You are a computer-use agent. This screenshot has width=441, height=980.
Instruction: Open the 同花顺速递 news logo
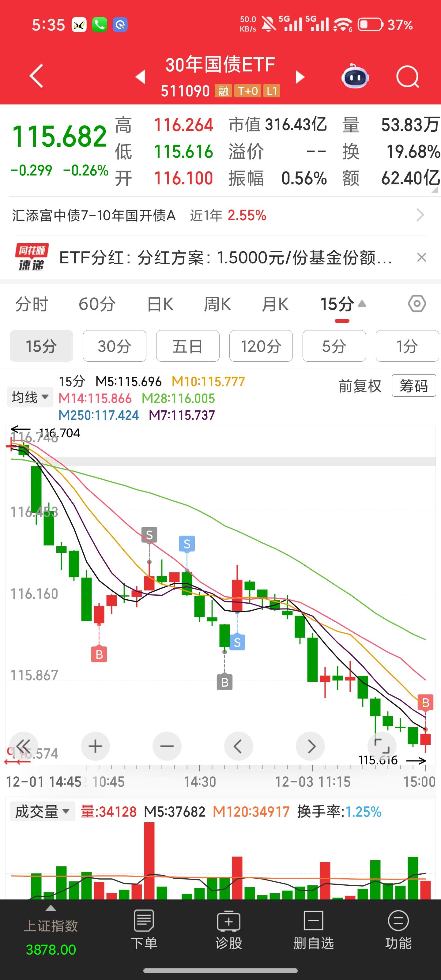32,257
